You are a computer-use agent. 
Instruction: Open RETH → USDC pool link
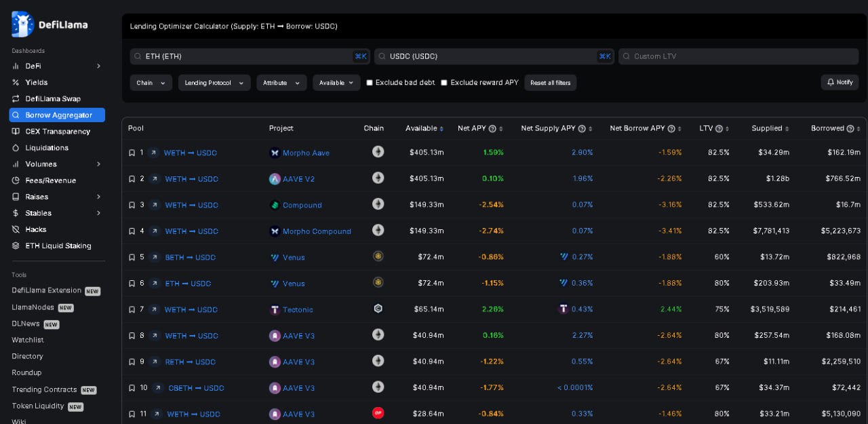coord(191,362)
